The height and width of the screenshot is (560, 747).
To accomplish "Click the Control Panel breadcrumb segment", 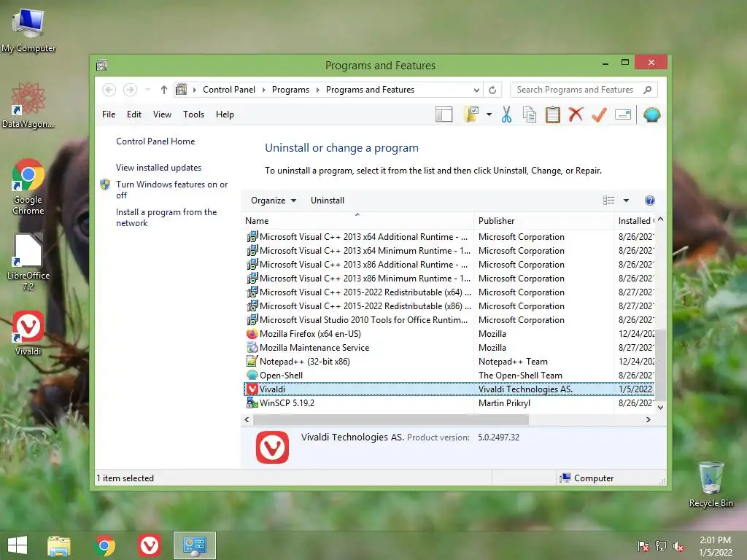I will point(228,90).
